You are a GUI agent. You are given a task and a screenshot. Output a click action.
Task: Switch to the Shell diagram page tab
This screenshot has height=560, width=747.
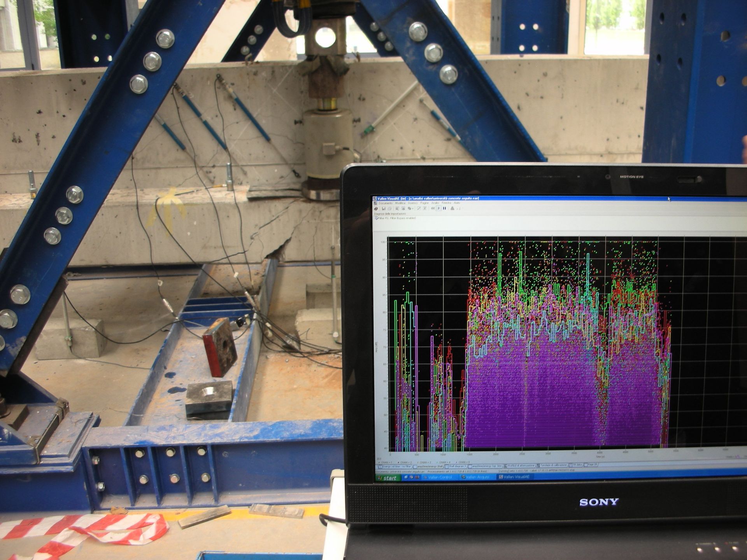pos(457,466)
